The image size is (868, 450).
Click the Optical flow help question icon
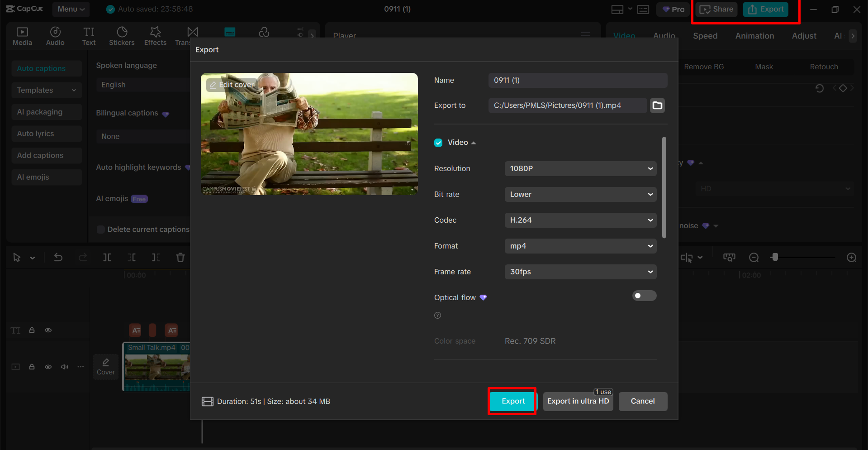tap(437, 316)
